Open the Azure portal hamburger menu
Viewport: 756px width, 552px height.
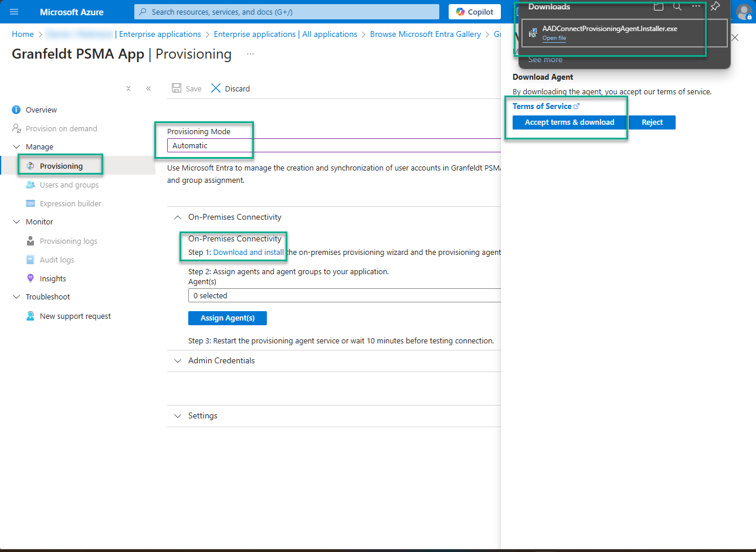click(14, 12)
